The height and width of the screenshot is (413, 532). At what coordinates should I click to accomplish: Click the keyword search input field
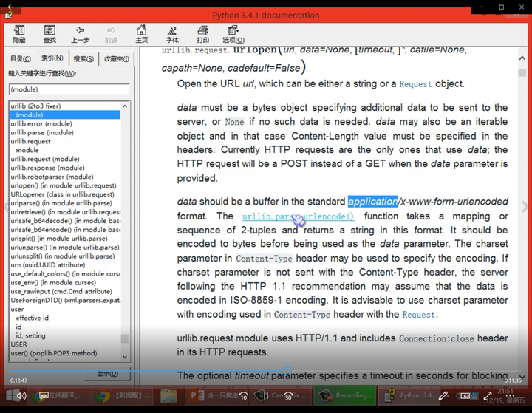[x=69, y=89]
